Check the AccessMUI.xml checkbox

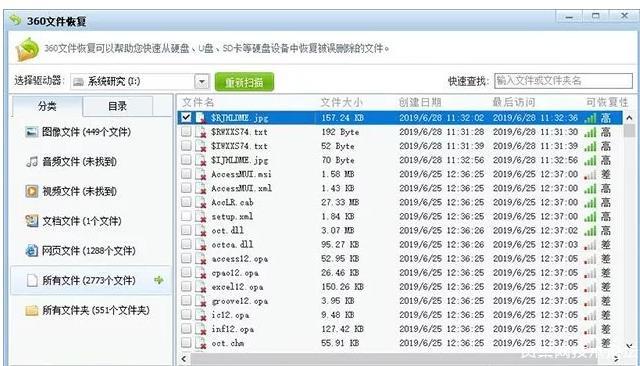[x=186, y=188]
